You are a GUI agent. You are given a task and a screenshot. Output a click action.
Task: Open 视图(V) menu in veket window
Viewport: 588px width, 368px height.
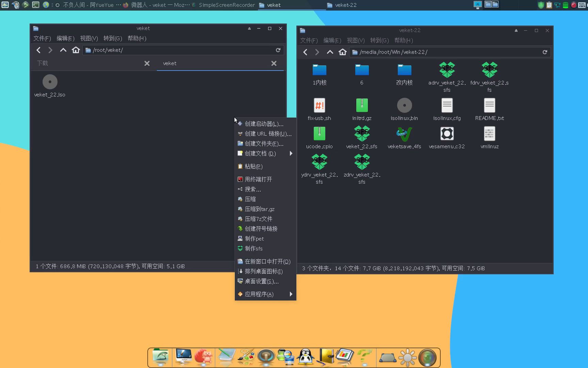[x=89, y=38]
